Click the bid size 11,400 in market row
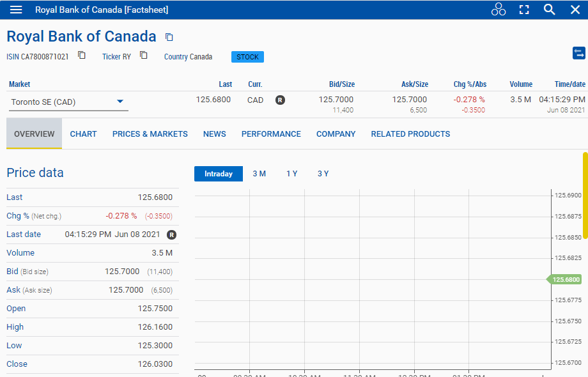Viewport: 588px width, 377px height. point(343,110)
